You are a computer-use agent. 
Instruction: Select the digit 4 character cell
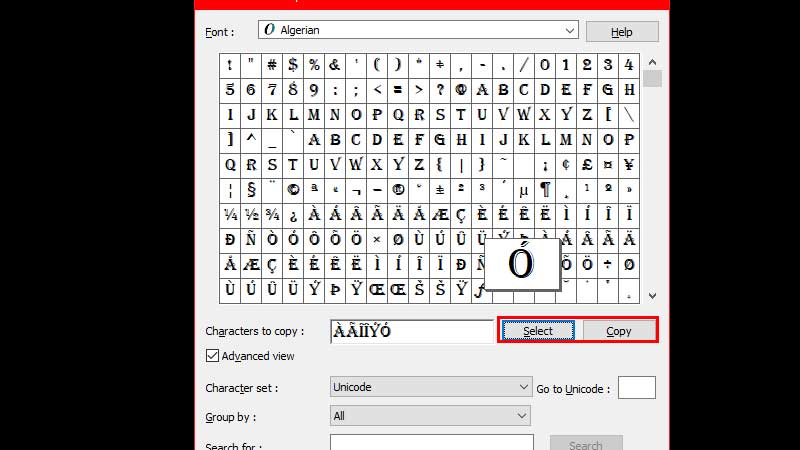[629, 65]
